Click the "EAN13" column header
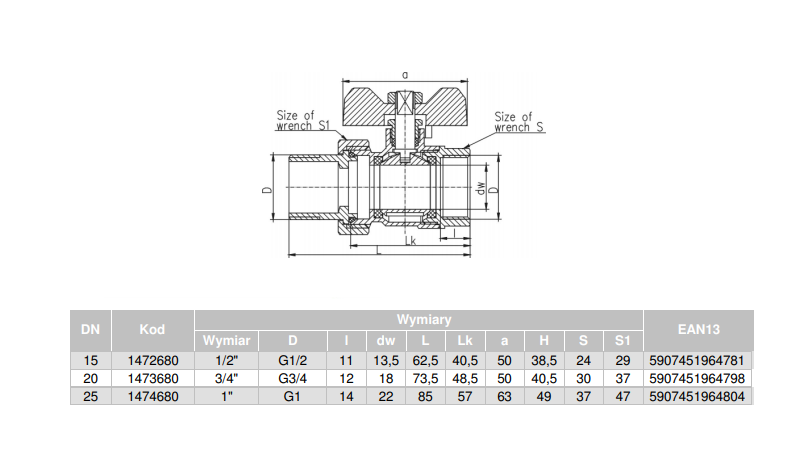The height and width of the screenshot is (449, 810). [x=698, y=329]
